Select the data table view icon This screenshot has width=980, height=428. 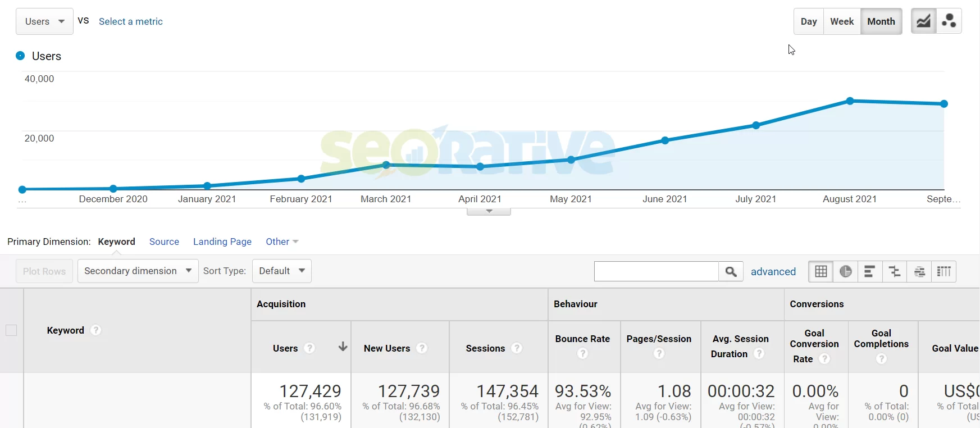821,272
